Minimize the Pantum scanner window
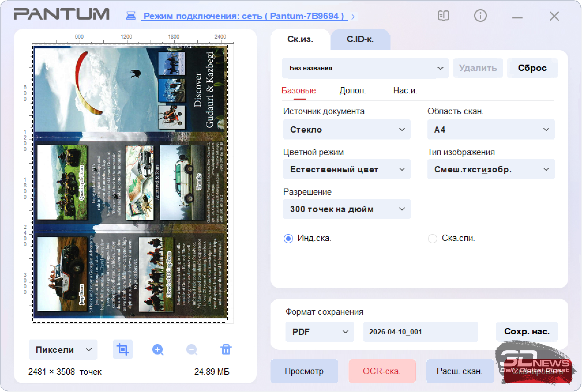 click(517, 17)
